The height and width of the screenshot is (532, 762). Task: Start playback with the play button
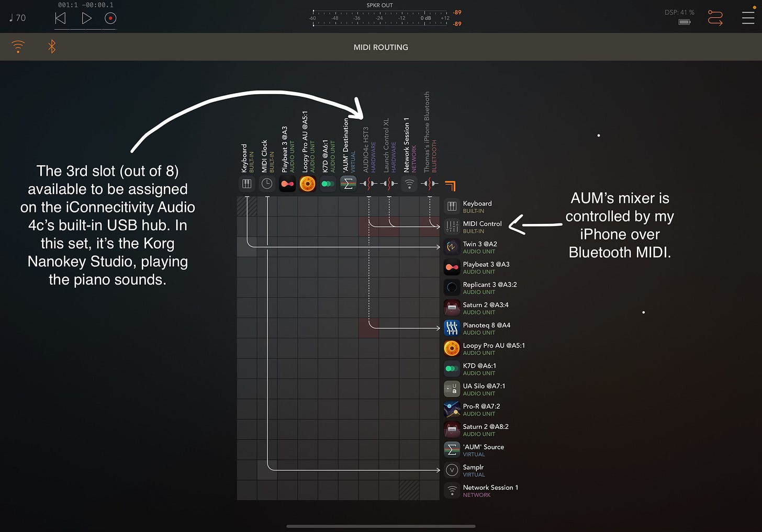tap(86, 18)
